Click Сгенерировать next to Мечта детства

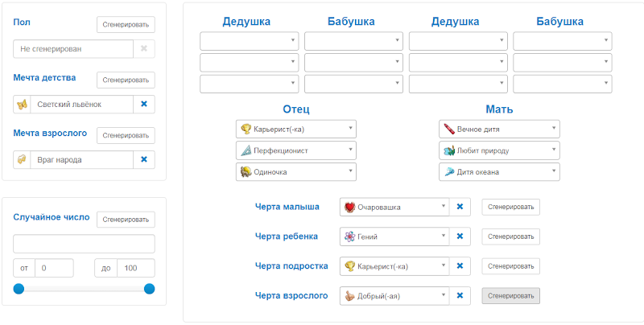tap(126, 80)
